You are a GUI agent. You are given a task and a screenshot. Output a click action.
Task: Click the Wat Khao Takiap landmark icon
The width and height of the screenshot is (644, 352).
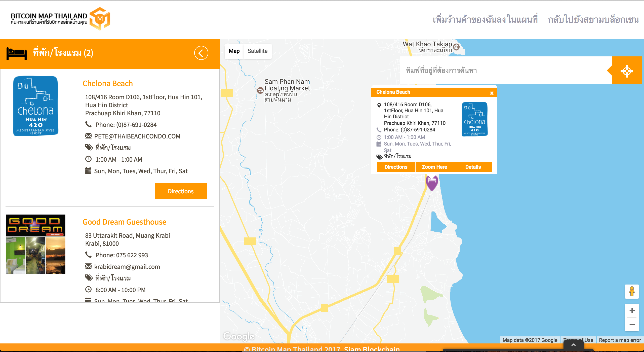pos(456,47)
